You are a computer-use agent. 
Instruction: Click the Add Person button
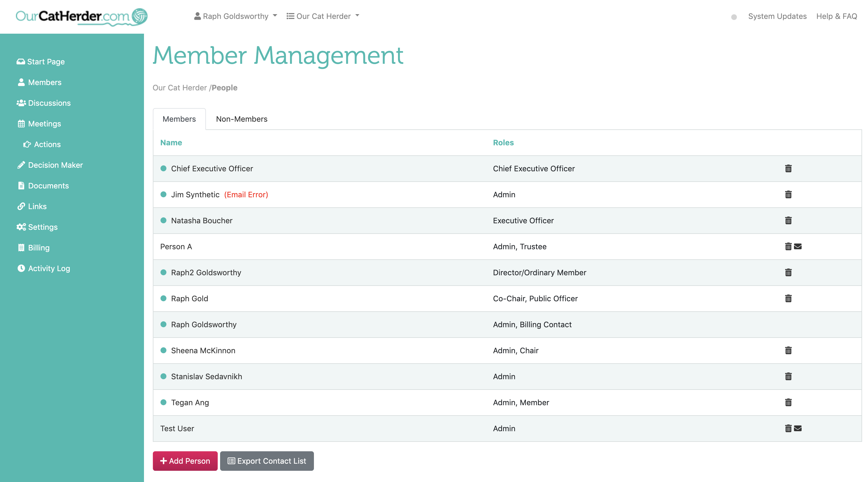pos(185,461)
